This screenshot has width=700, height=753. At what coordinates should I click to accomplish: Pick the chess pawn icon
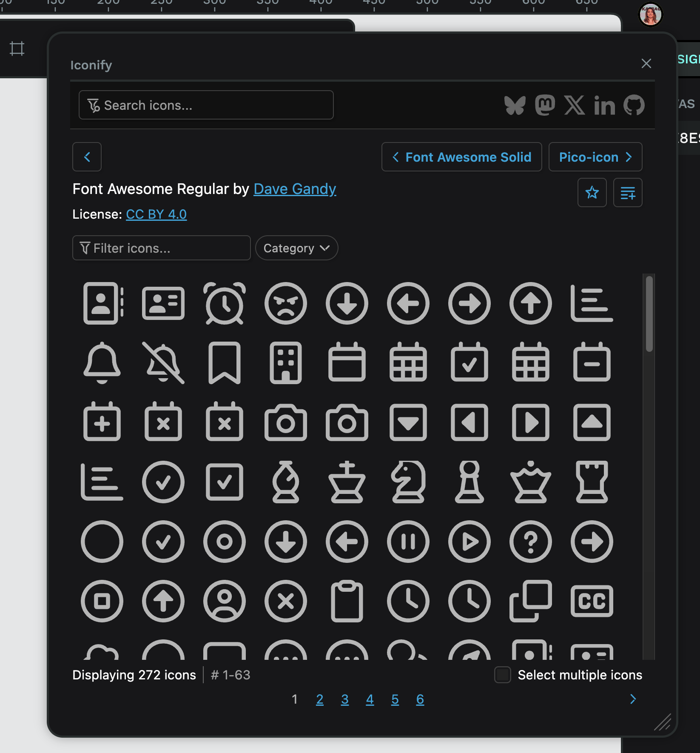point(470,482)
